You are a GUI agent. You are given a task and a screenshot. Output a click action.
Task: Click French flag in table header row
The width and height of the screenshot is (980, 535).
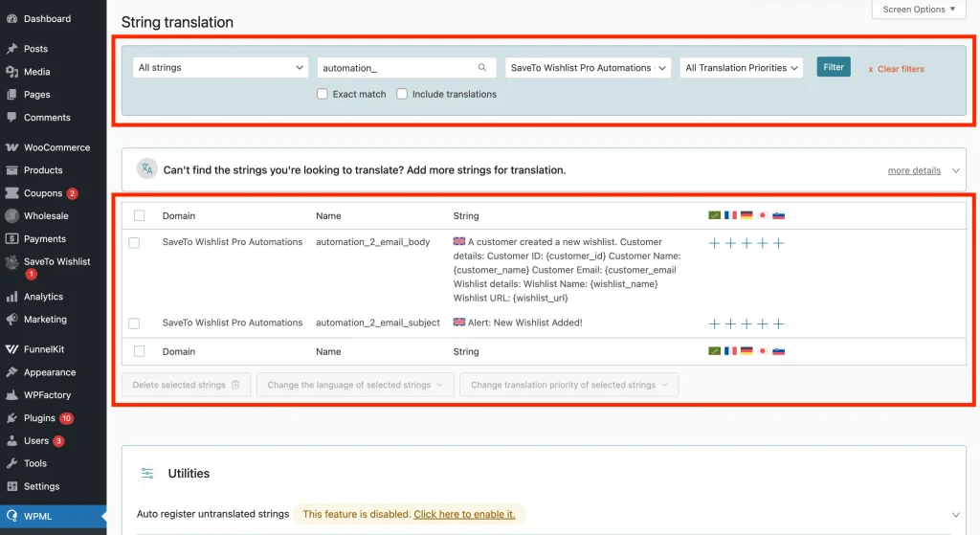coord(730,215)
